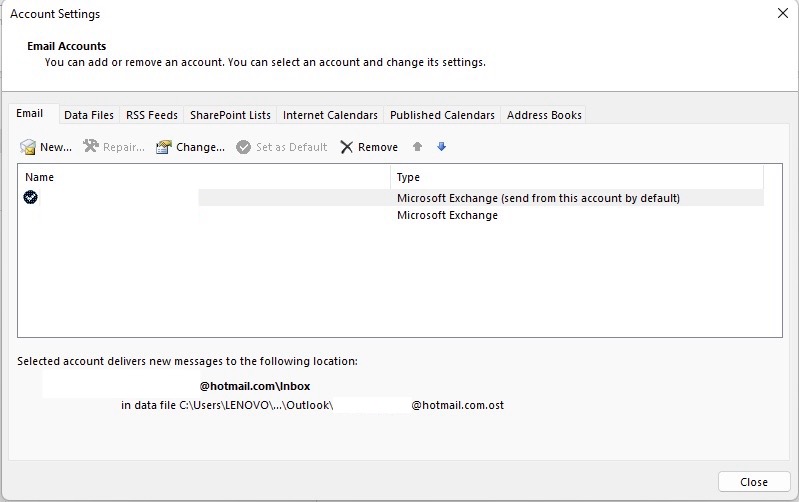Open the Published Calendars tab
Screen dimensions: 799x502
442,115
